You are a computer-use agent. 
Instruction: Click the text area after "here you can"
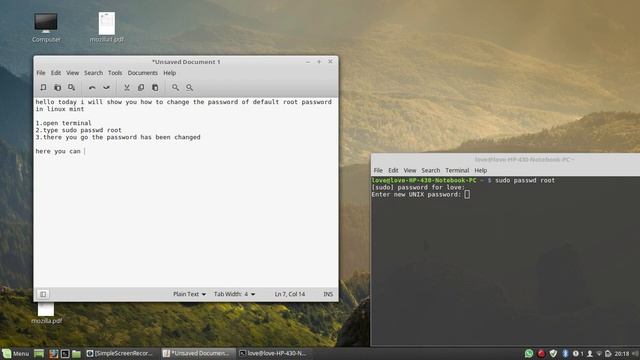pos(85,151)
